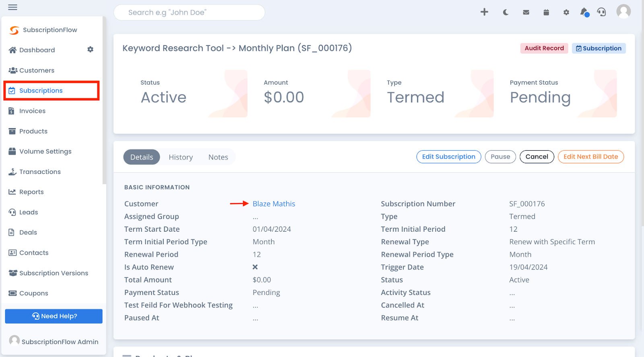644x357 pixels.
Task: Open customer profile for Blaze Mathis
Action: tap(274, 203)
